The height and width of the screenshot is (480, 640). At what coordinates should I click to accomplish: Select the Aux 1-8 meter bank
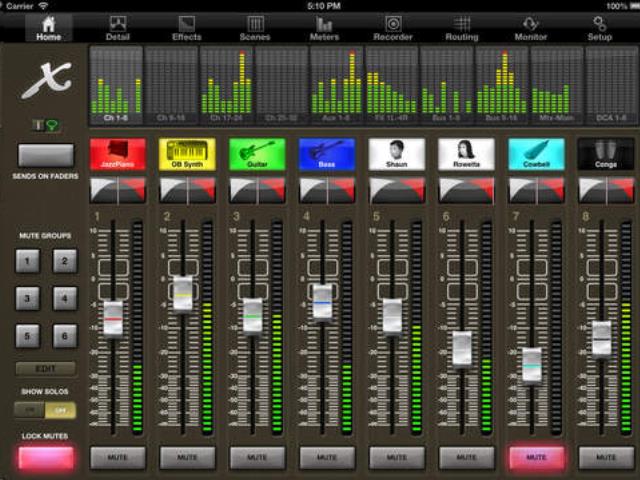[x=336, y=85]
